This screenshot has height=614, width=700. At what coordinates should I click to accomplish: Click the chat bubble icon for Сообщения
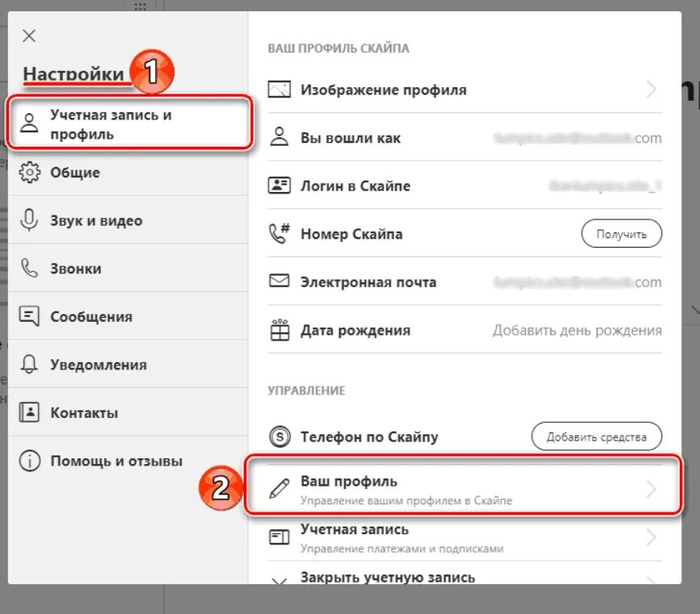pyautogui.click(x=29, y=316)
